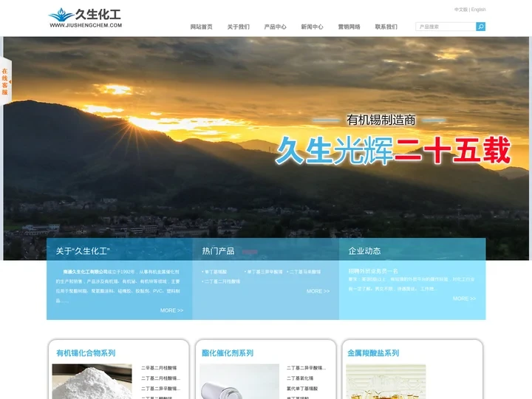The image size is (532, 399).
Task: Open the 新闻中心 menu item
Action: click(x=312, y=27)
